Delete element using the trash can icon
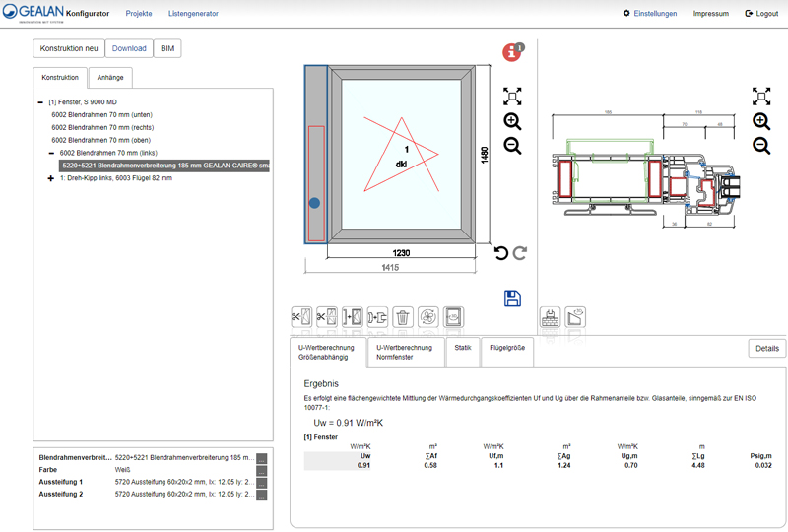This screenshot has width=788, height=532. tap(402, 317)
